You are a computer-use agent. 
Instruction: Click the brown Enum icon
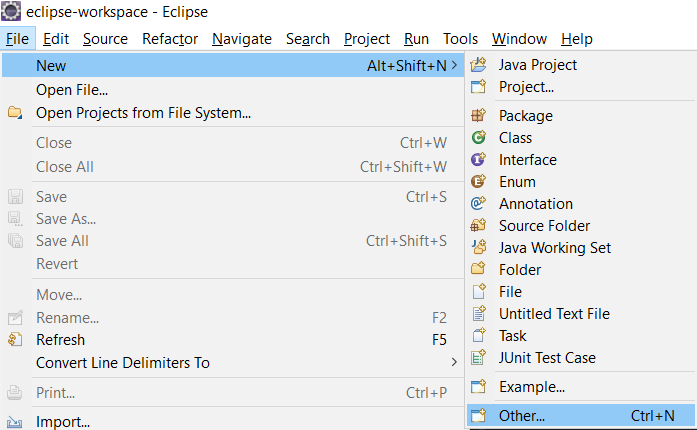(478, 181)
